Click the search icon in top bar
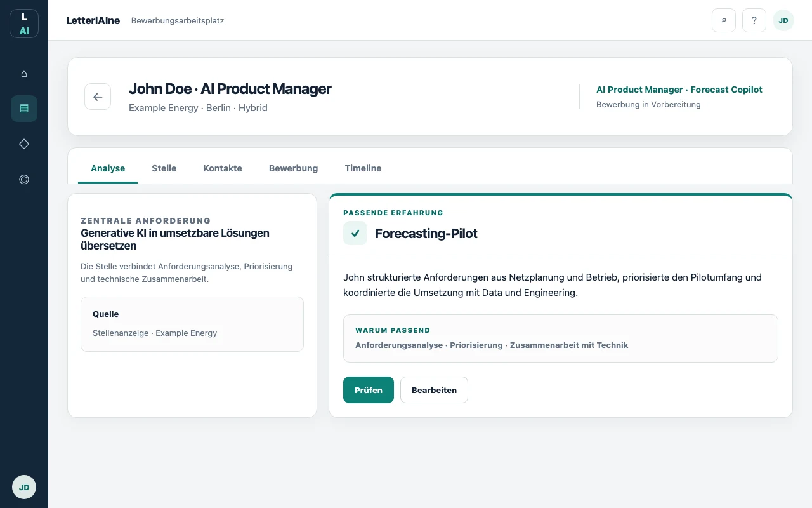The height and width of the screenshot is (508, 812). pyautogui.click(x=724, y=20)
